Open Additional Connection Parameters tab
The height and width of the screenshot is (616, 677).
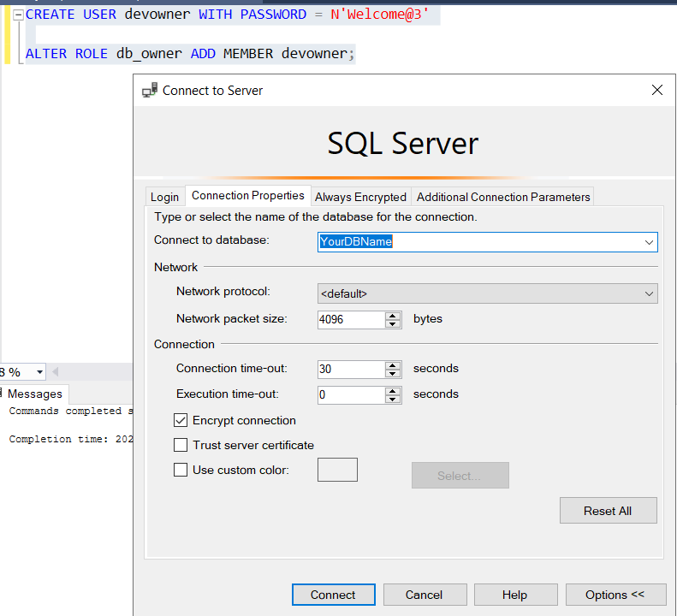(503, 197)
